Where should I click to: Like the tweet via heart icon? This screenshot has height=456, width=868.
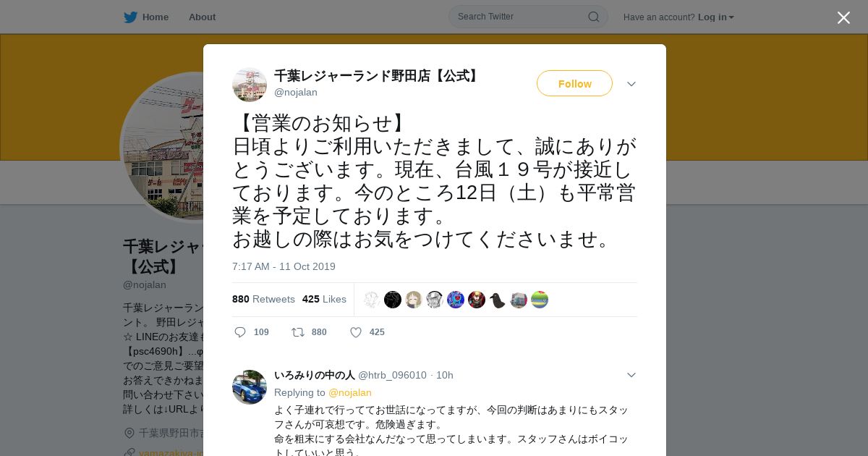pos(356,332)
